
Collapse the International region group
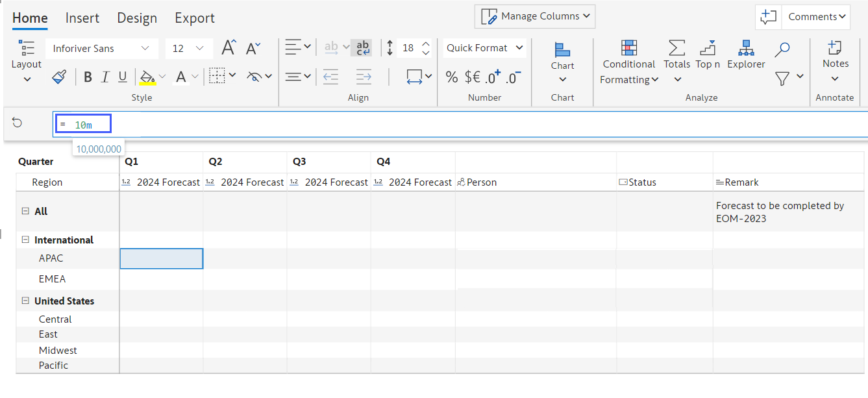click(x=25, y=240)
